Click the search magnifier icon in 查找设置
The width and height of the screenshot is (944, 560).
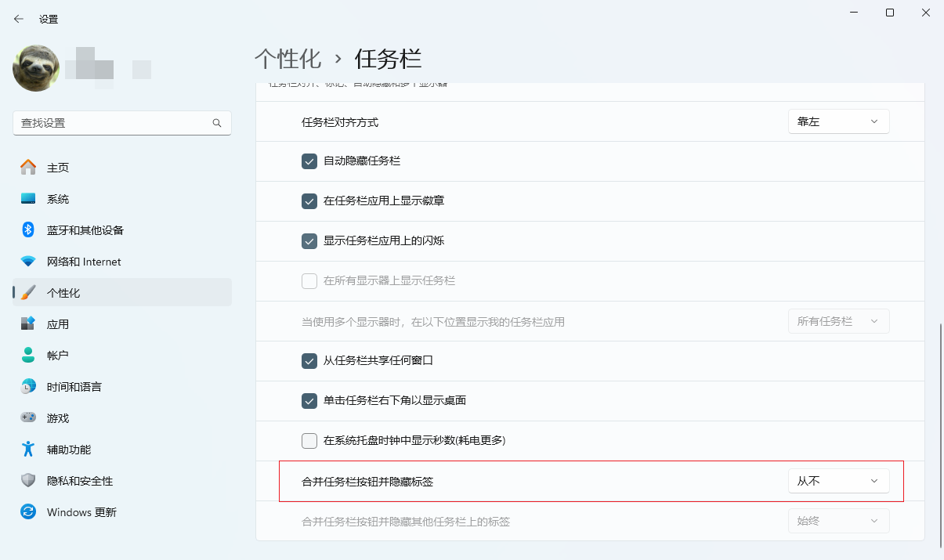pyautogui.click(x=217, y=123)
